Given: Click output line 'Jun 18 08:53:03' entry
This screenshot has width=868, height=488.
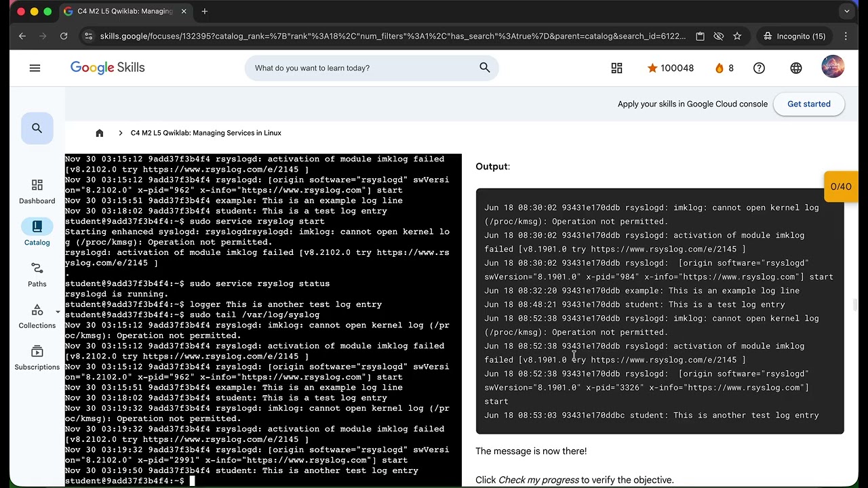Looking at the screenshot, I should click(x=652, y=415).
